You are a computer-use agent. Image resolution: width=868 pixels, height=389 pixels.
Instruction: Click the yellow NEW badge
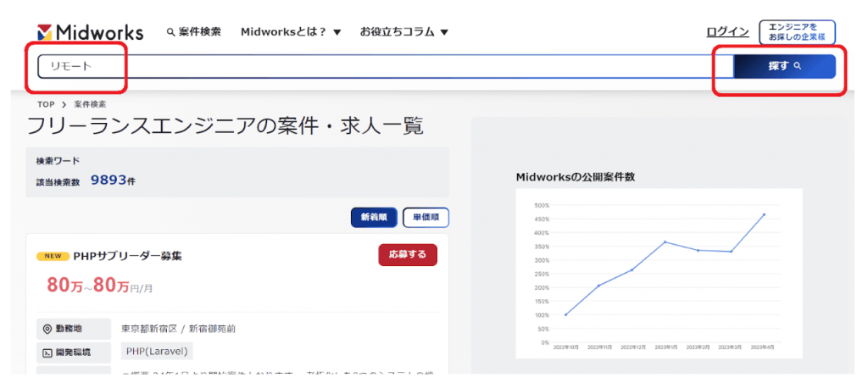(x=53, y=256)
